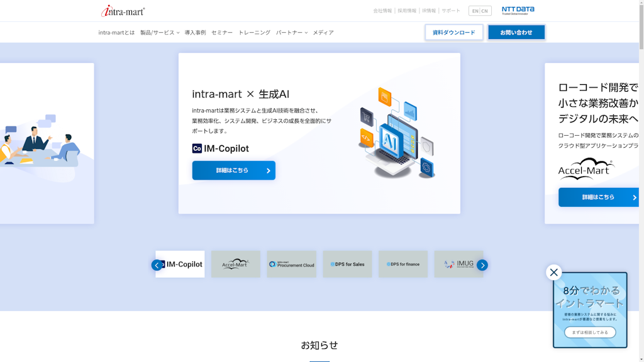644x362 pixels.
Task: Open the 導入事例 menu item
Action: pos(195,33)
